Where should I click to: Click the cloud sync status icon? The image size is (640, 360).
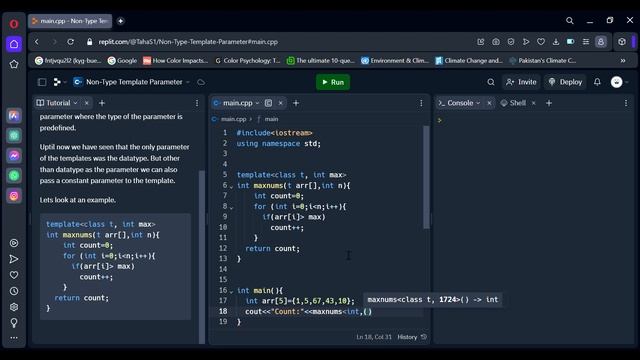(x=201, y=82)
